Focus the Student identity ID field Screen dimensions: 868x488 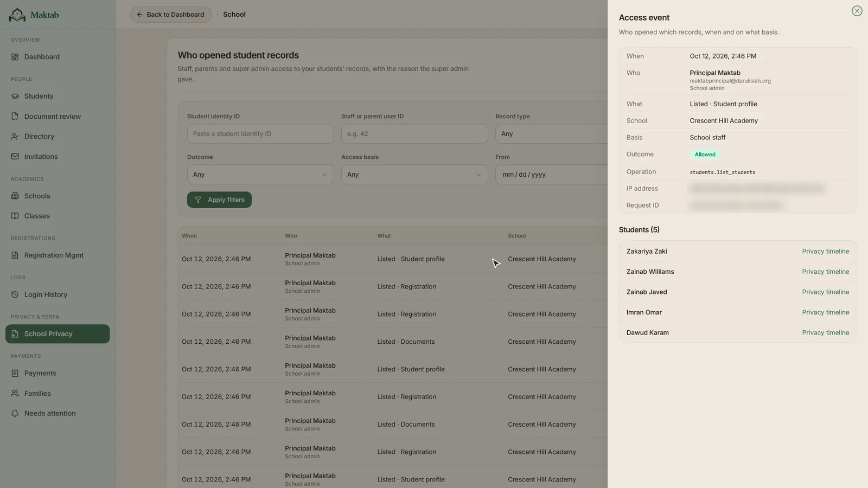click(260, 134)
